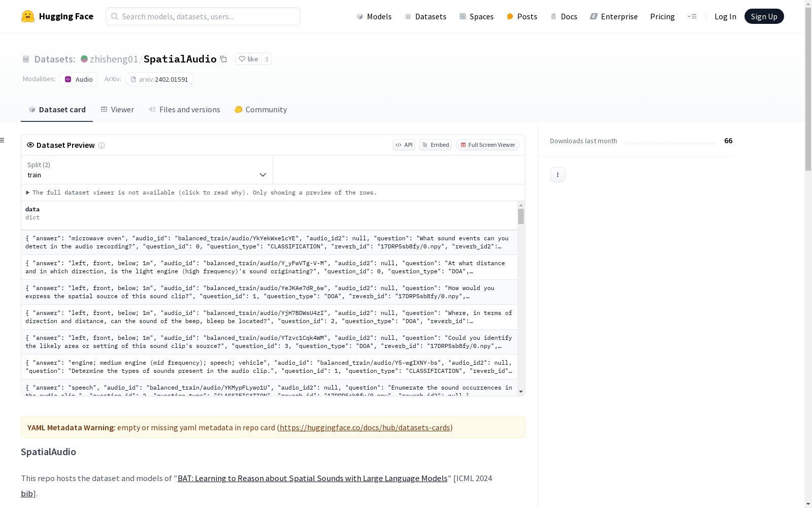Click the Datasets: breadcrumb link
The width and height of the screenshot is (812, 508).
[x=55, y=59]
